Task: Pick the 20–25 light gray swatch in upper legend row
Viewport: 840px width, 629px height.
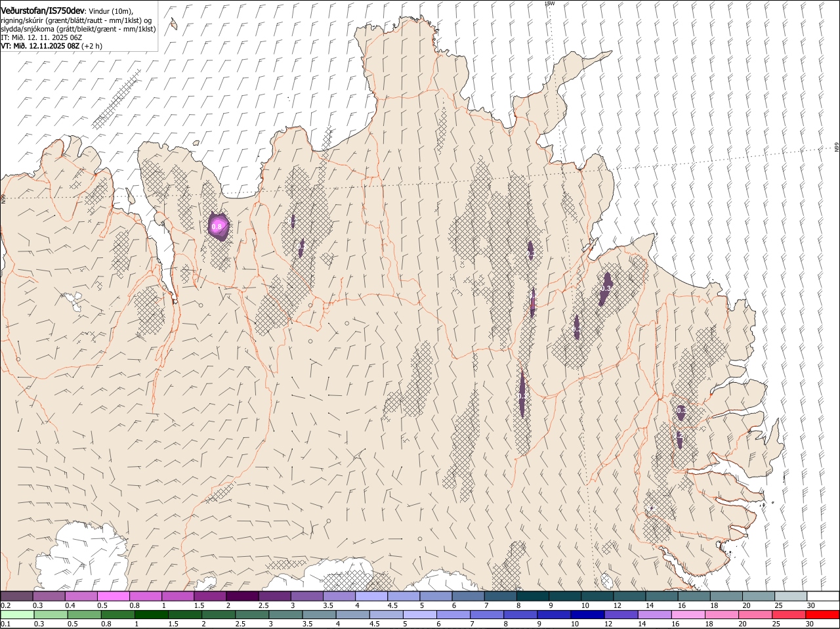Action: pos(758,596)
